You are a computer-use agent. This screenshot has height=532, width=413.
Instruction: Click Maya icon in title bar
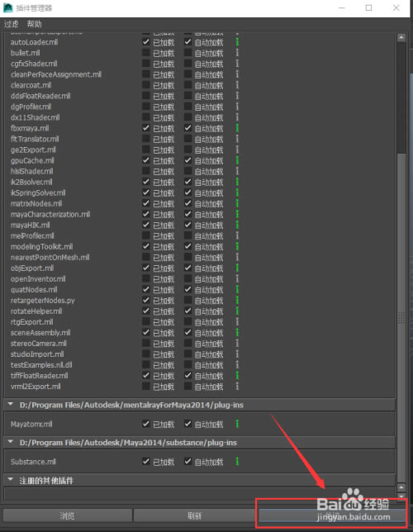coord(7,7)
